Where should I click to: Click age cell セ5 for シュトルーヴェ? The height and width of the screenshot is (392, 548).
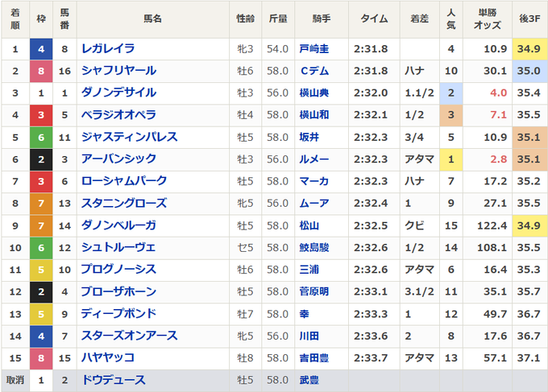click(245, 247)
